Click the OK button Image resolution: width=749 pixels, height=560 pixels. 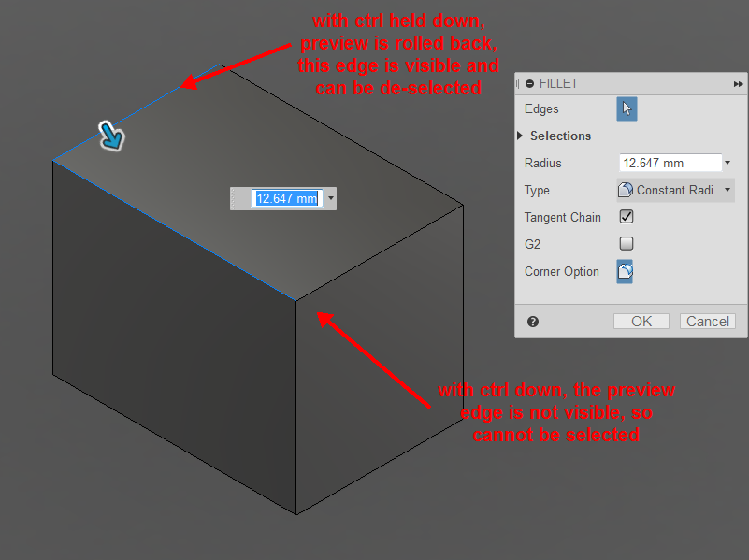coord(641,322)
